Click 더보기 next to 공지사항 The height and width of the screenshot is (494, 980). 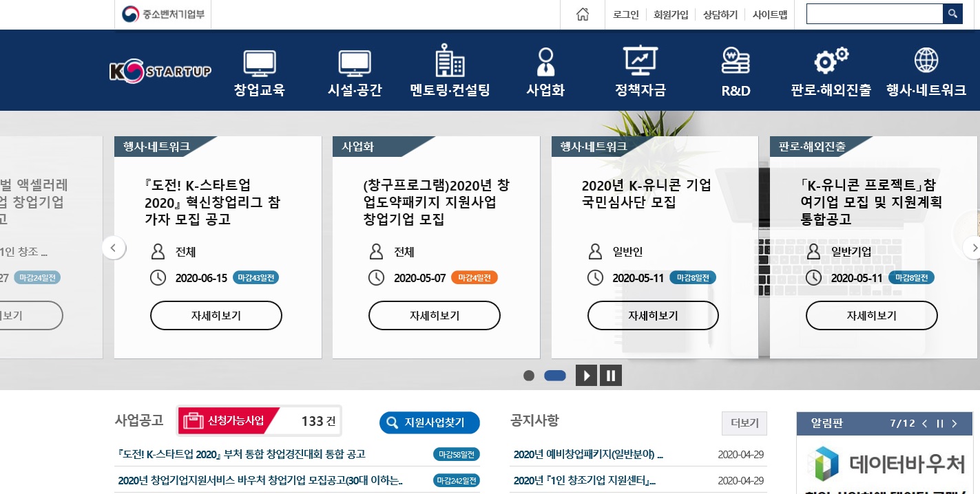click(744, 423)
